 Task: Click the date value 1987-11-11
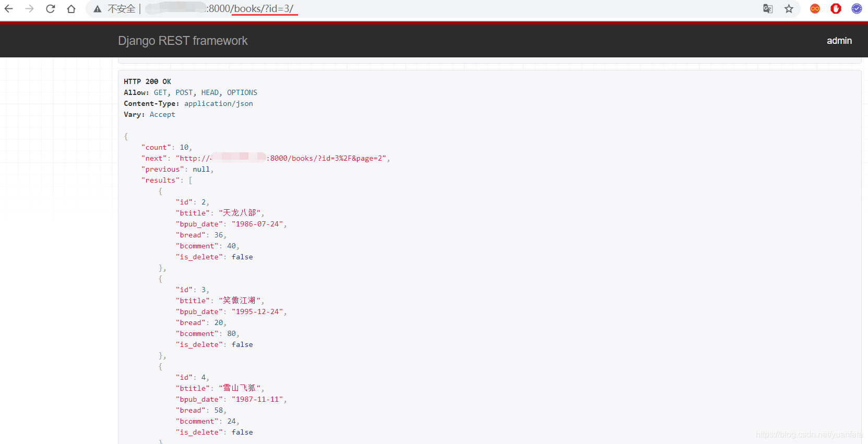pyautogui.click(x=257, y=399)
